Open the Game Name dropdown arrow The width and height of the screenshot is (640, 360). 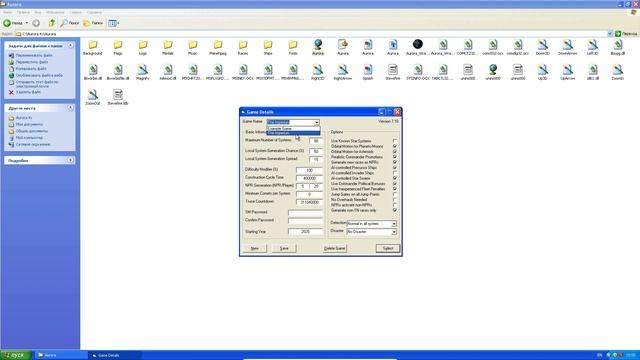[x=317, y=122]
